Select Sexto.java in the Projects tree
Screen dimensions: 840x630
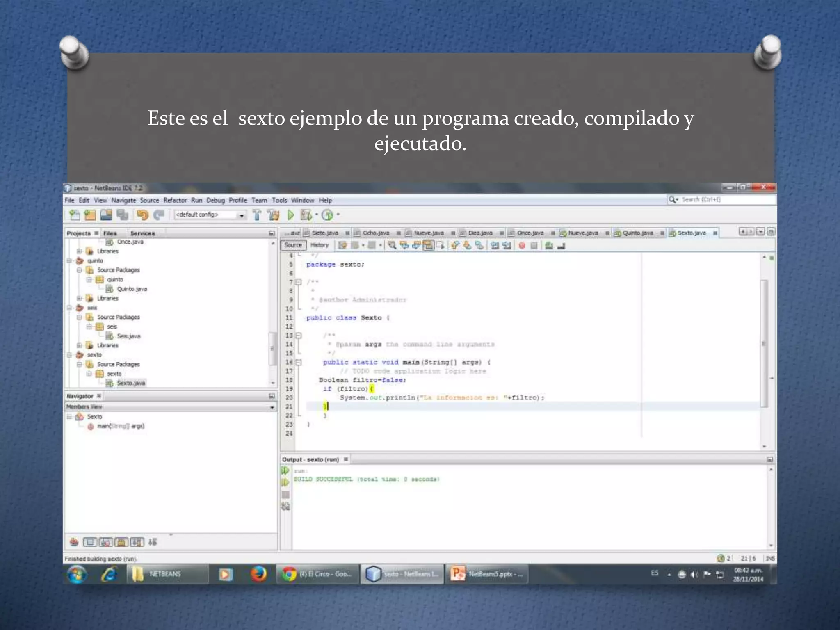131,383
